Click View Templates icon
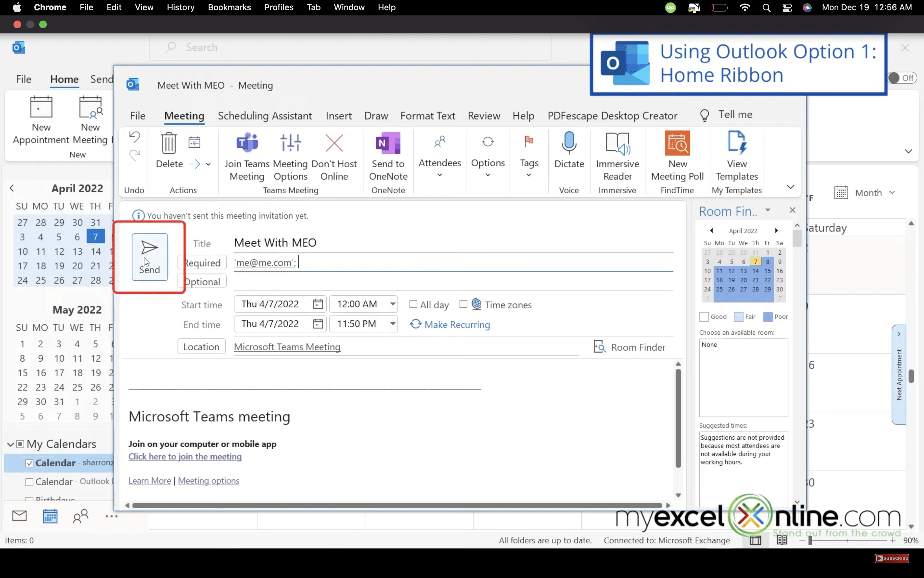The width and height of the screenshot is (924, 578). coord(737,143)
